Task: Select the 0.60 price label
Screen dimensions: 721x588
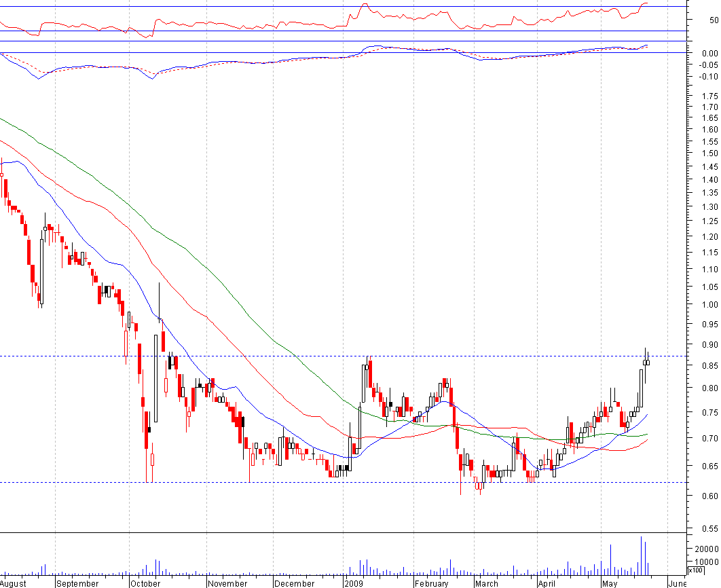Action: pyautogui.click(x=710, y=496)
